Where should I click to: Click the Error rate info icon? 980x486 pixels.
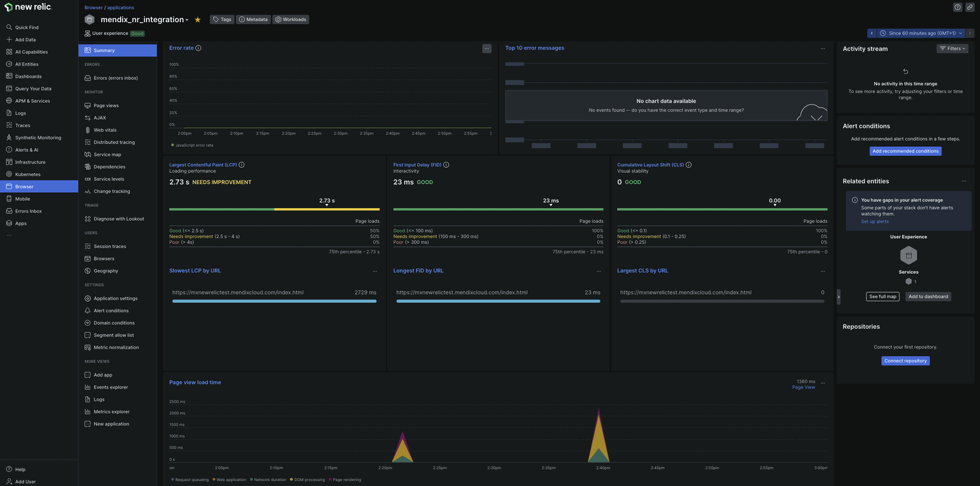tap(198, 48)
